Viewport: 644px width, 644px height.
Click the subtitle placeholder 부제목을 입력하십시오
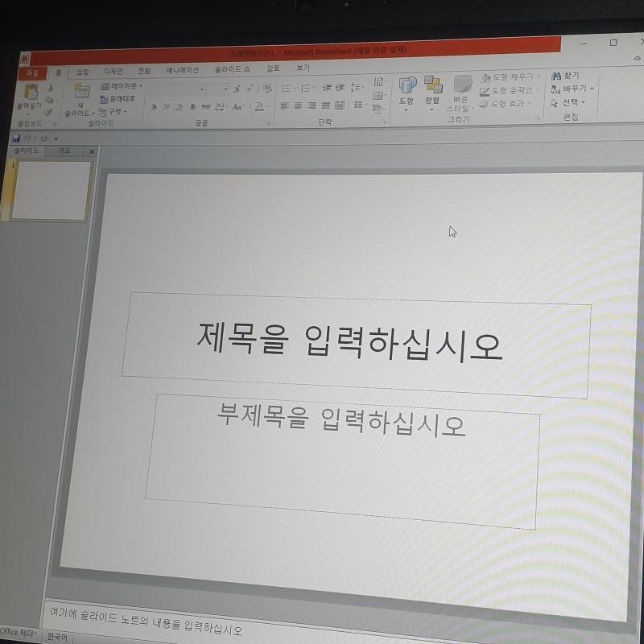[x=342, y=461]
